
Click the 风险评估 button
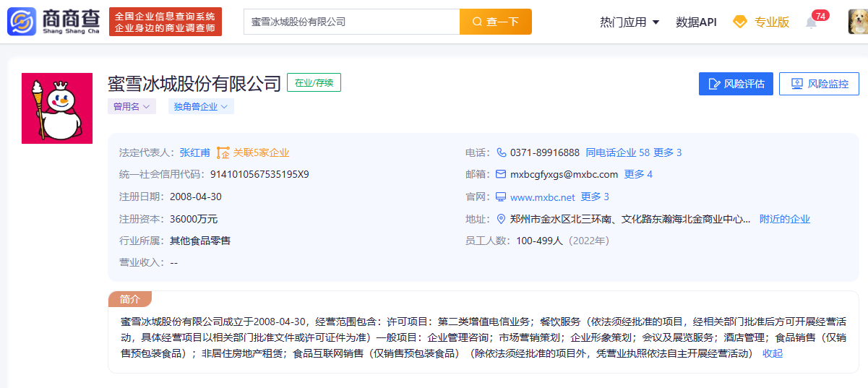[736, 84]
